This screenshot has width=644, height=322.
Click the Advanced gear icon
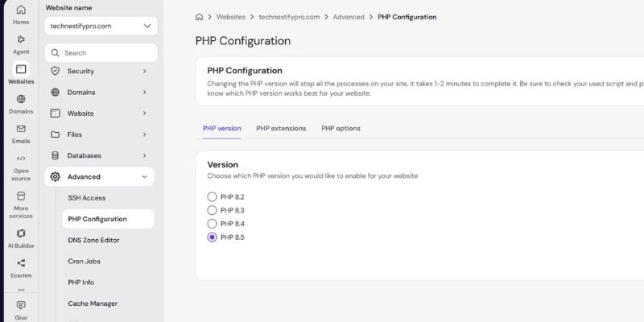coord(55,176)
